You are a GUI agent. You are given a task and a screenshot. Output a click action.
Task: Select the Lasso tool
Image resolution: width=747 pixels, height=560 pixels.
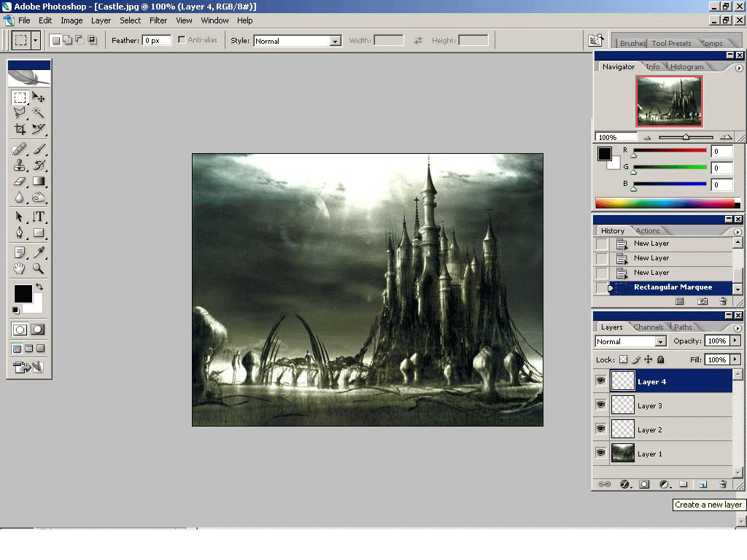[x=20, y=113]
